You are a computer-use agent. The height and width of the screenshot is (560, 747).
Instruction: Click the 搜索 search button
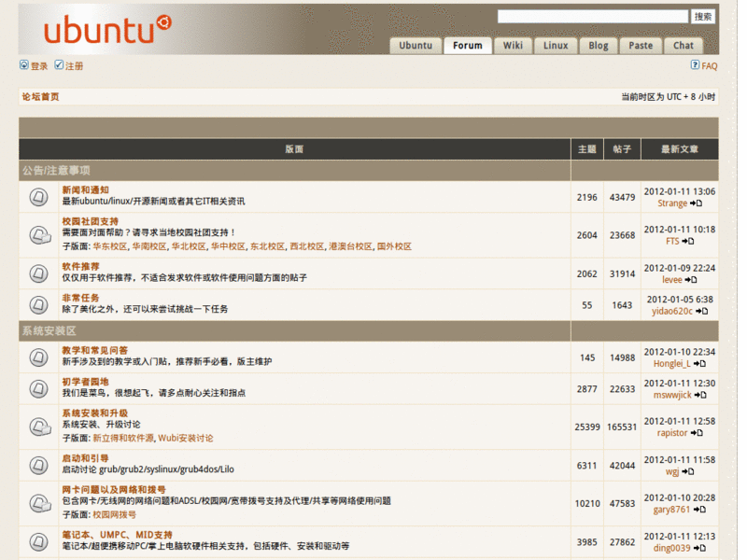pyautogui.click(x=703, y=17)
